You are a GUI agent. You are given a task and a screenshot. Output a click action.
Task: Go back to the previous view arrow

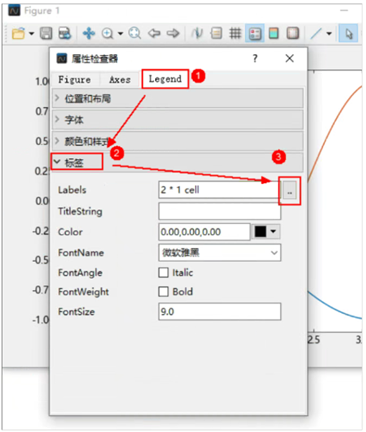tap(154, 33)
